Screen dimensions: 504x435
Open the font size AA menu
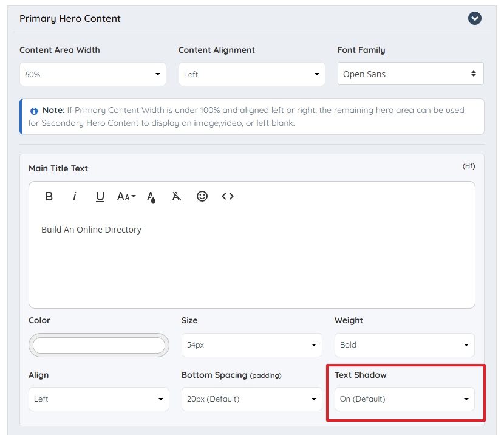(126, 196)
